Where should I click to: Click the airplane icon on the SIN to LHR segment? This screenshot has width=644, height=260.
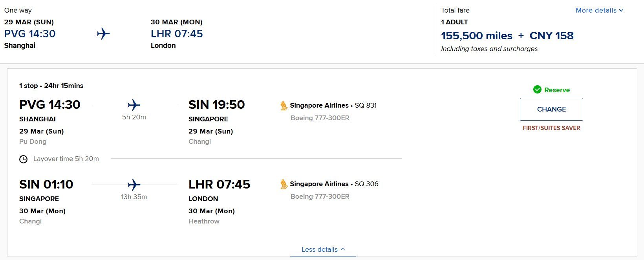pos(134,185)
